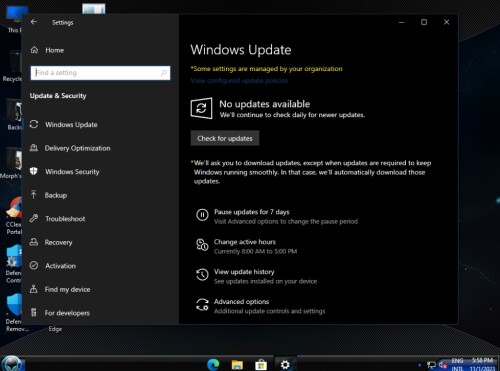The height and width of the screenshot is (371, 500).
Task: Open View update history
Action: pyautogui.click(x=244, y=272)
